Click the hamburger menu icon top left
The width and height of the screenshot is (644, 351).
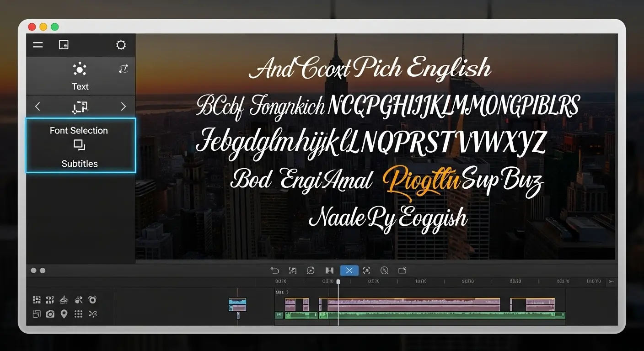(38, 45)
